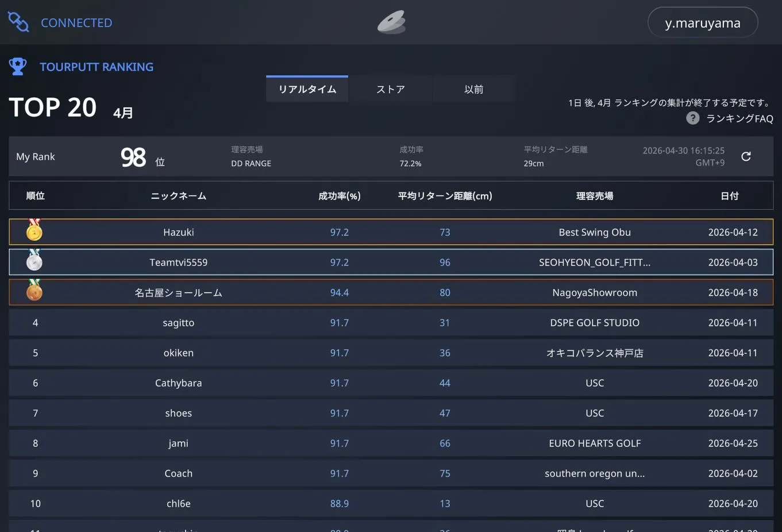
Task: Open the ランキングFAQ link
Action: 739,118
